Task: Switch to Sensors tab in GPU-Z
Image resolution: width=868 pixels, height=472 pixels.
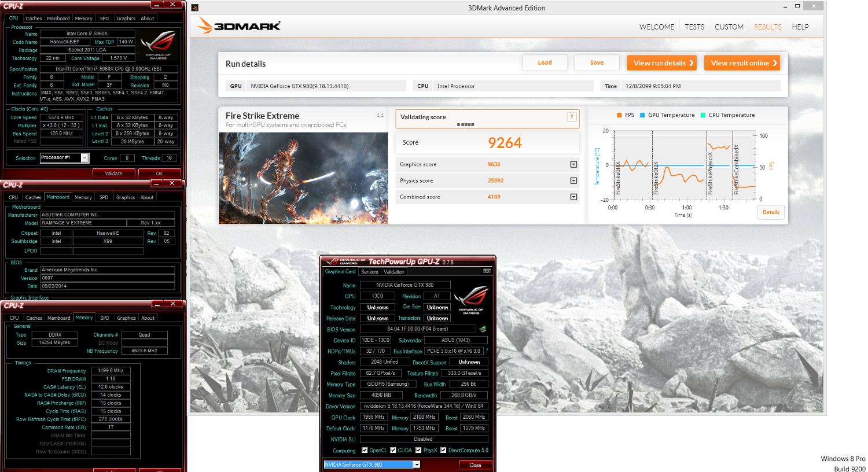Action: 370,271
